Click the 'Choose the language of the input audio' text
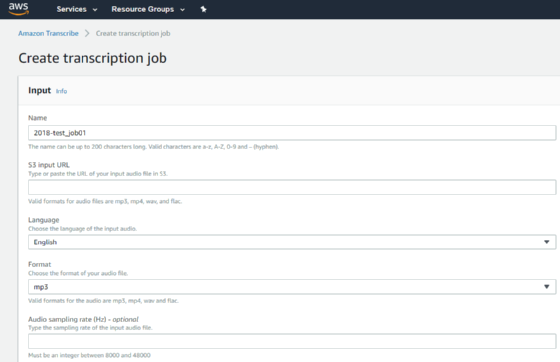560x362 pixels. [x=82, y=228]
